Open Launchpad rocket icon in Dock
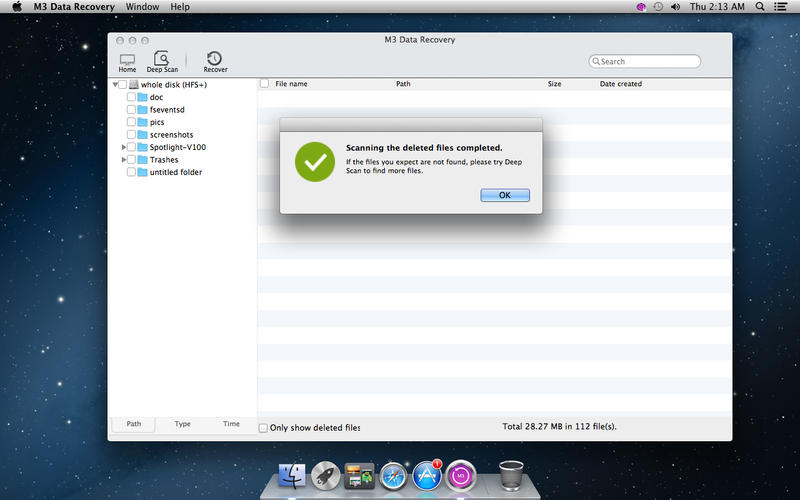 coord(326,476)
